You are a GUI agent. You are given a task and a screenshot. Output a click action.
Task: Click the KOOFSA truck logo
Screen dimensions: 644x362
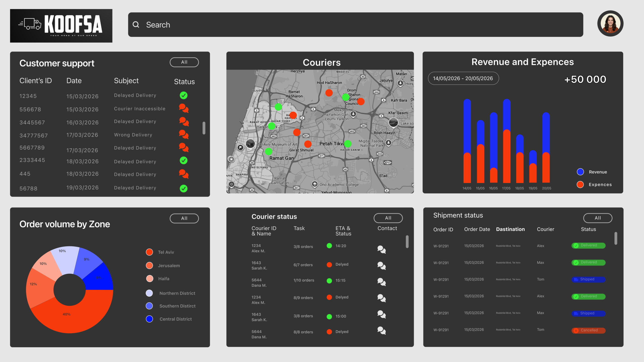[61, 26]
